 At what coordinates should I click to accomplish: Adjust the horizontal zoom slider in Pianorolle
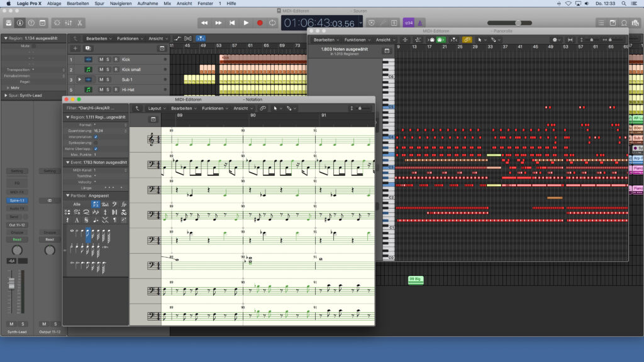[x=611, y=40]
